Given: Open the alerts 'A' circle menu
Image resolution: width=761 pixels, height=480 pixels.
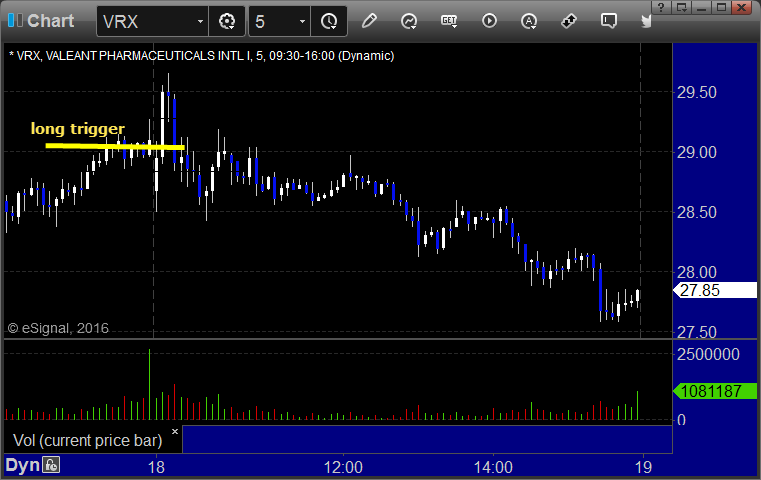Looking at the screenshot, I should 529,21.
